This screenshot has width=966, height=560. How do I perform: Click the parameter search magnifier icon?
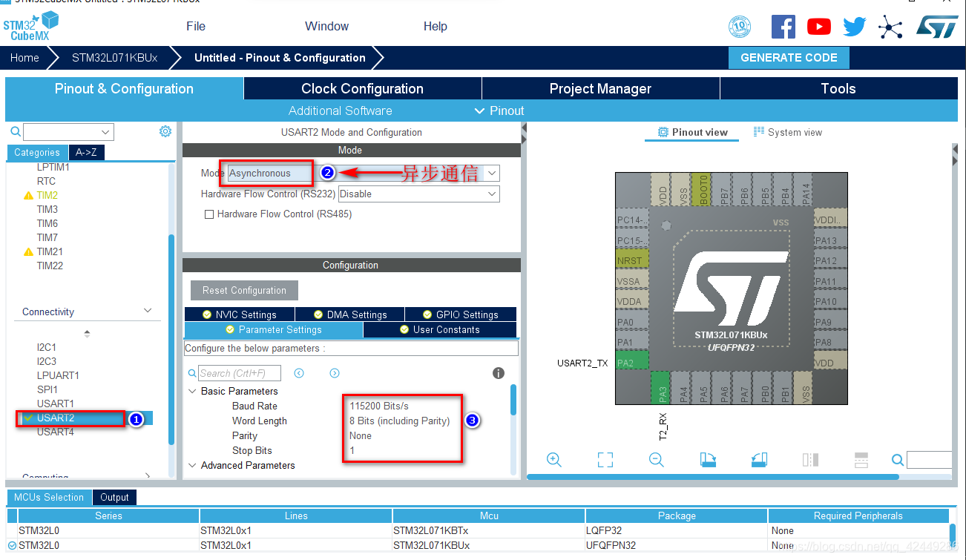click(x=192, y=374)
